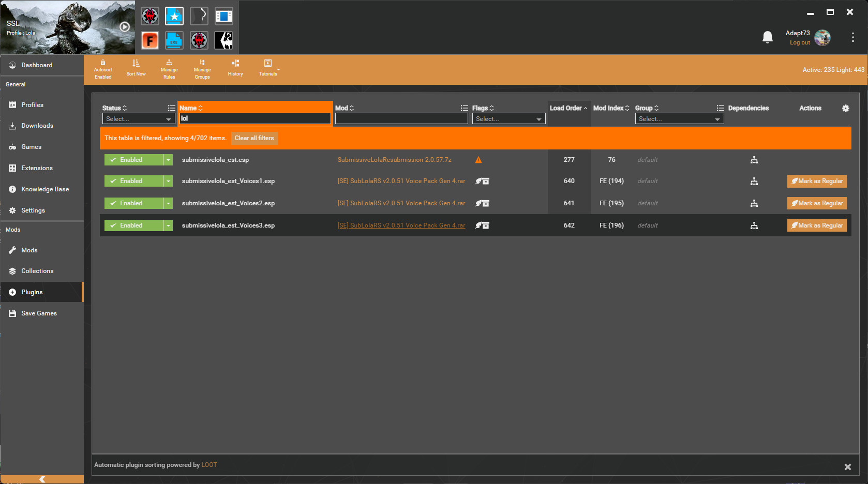The width and height of the screenshot is (868, 484).
Task: Open the Group filter Select dropdown
Action: coord(679,119)
